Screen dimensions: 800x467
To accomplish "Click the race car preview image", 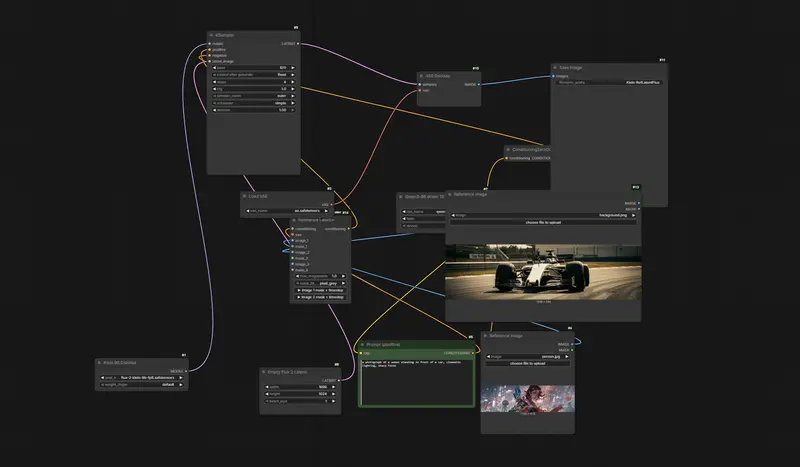I will 543,272.
